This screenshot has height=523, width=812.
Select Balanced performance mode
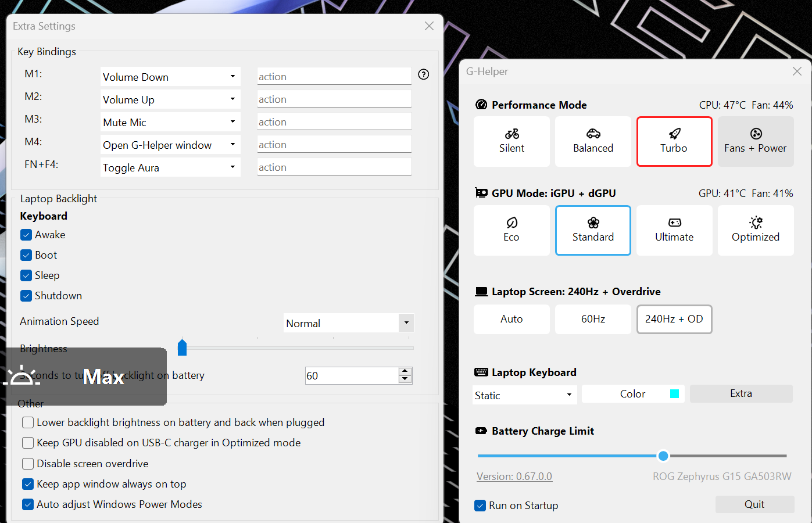tap(593, 141)
